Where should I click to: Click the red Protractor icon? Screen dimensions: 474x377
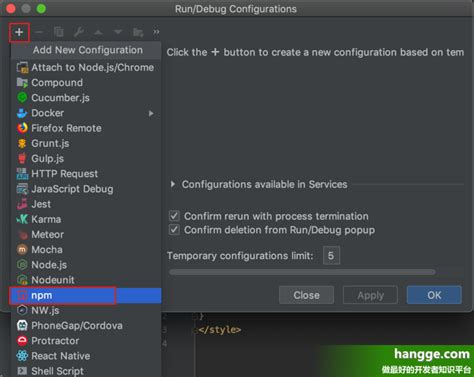click(22, 341)
